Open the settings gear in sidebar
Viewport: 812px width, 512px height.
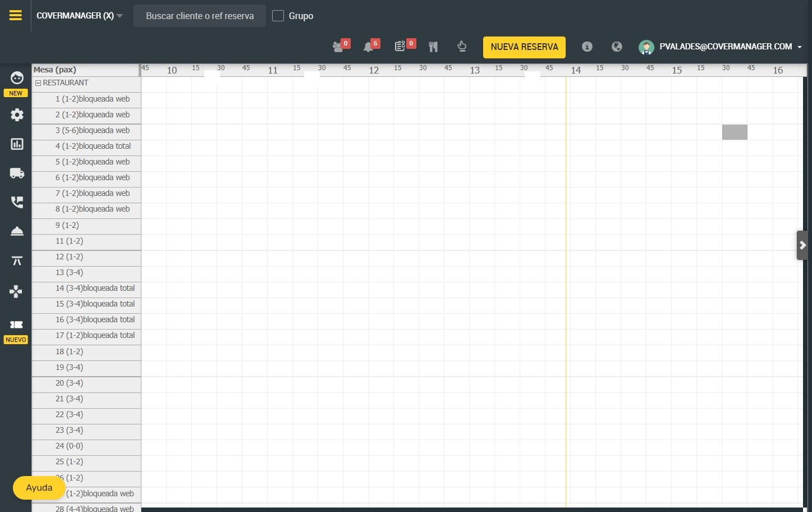(17, 115)
